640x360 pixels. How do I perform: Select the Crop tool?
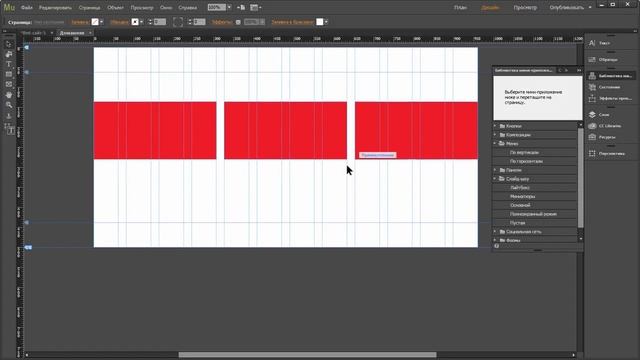(x=9, y=54)
